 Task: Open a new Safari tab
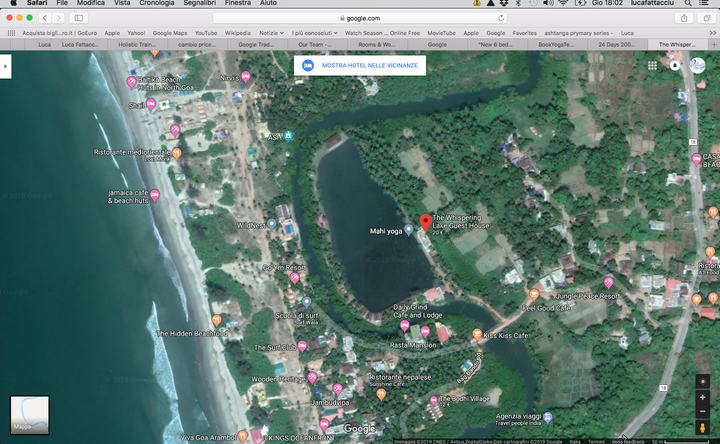(714, 45)
